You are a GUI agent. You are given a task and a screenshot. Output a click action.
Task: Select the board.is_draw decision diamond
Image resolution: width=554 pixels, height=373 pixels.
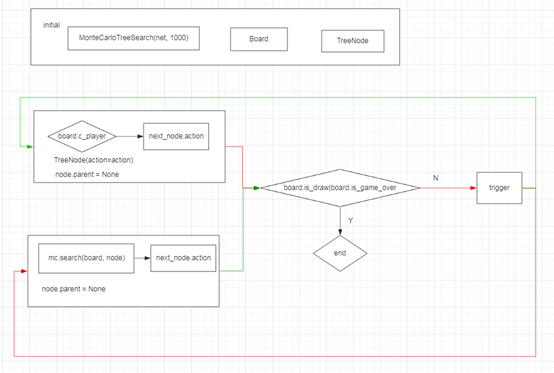[x=340, y=188]
